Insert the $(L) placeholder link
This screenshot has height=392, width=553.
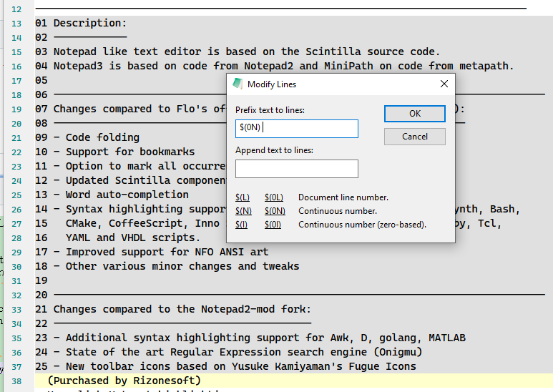(x=243, y=197)
